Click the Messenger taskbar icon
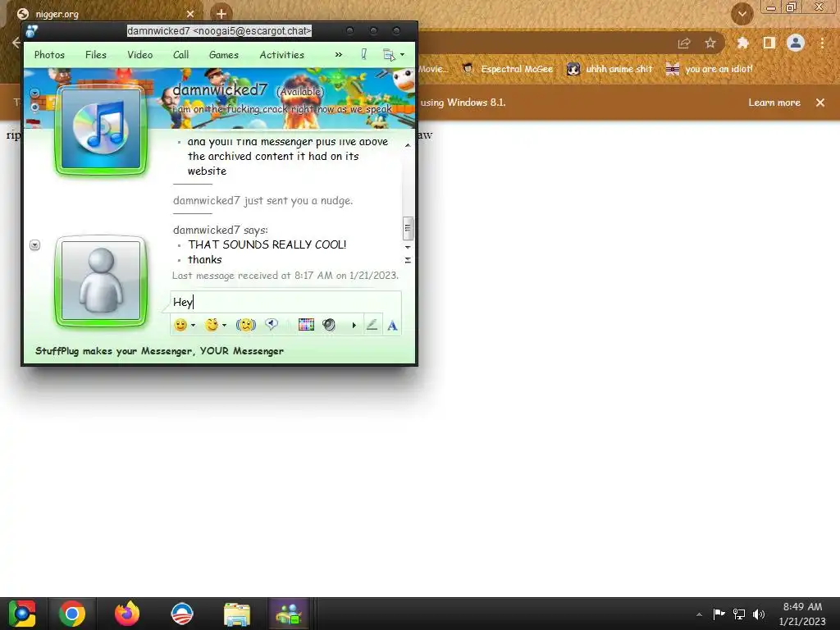 289,614
